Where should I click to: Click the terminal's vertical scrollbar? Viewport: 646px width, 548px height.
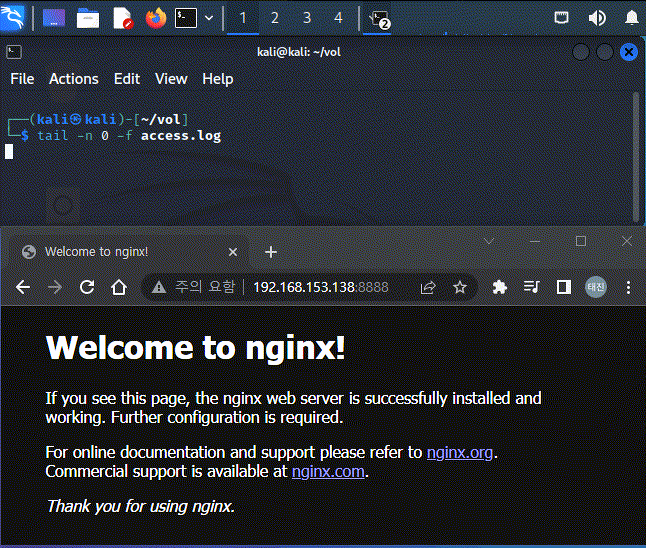pyautogui.click(x=636, y=157)
